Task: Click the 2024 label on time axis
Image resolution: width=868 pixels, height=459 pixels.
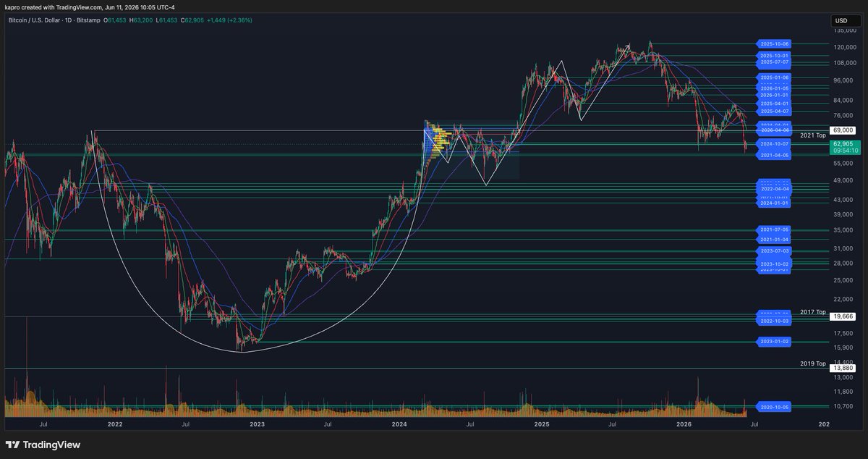Action: [x=399, y=424]
